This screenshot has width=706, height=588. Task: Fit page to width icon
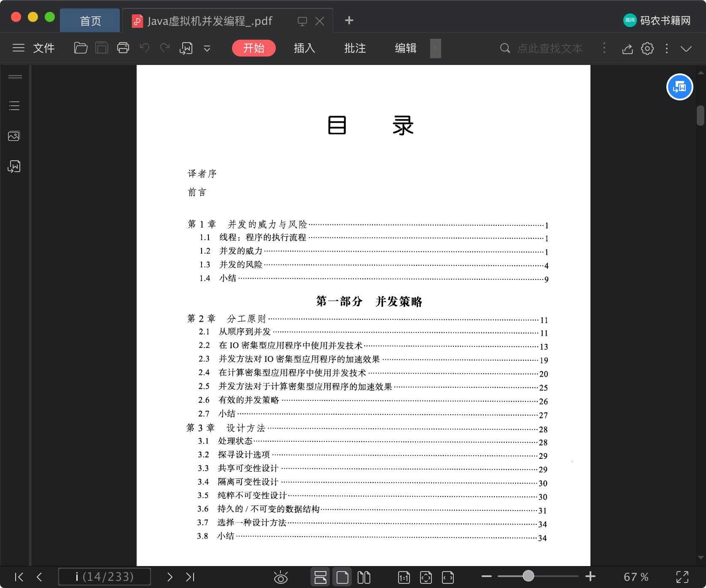tap(448, 577)
